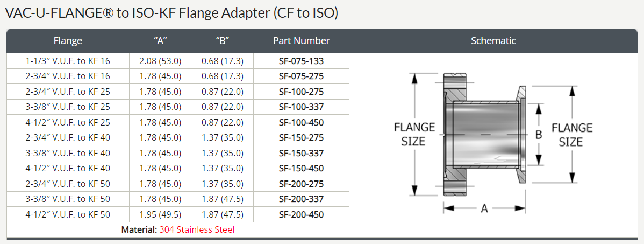Open part number SF-200-337
The height and width of the screenshot is (244, 644).
[x=301, y=199]
